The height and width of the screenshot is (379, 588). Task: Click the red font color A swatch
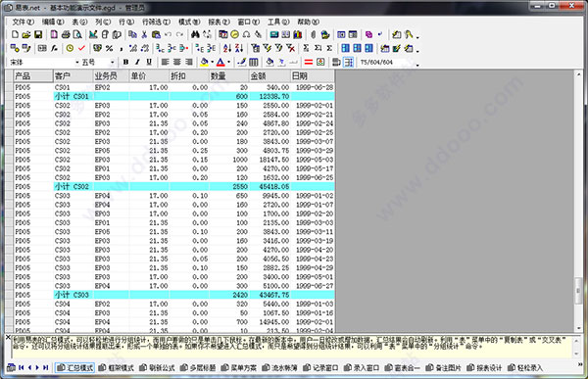(220, 62)
